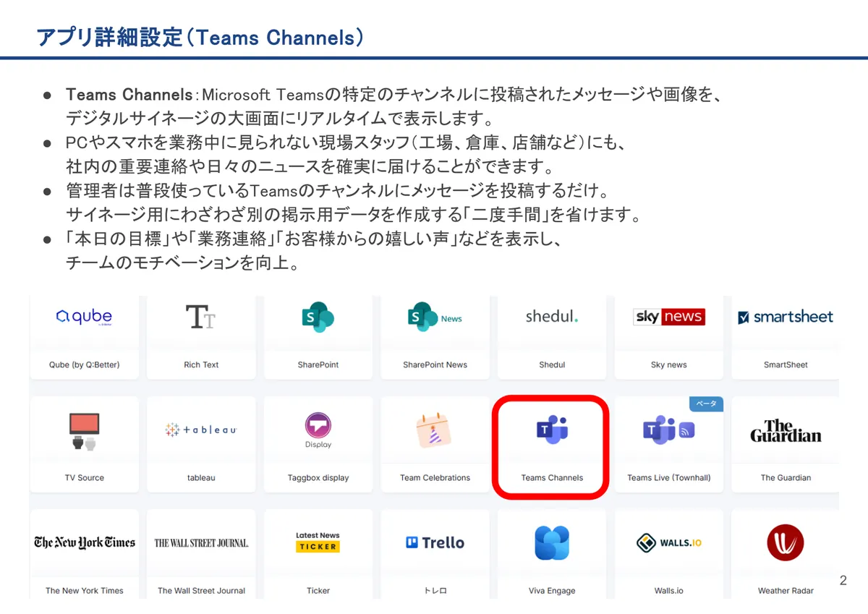
Task: Open the Teams Live (Townhall) icon
Action: [669, 430]
